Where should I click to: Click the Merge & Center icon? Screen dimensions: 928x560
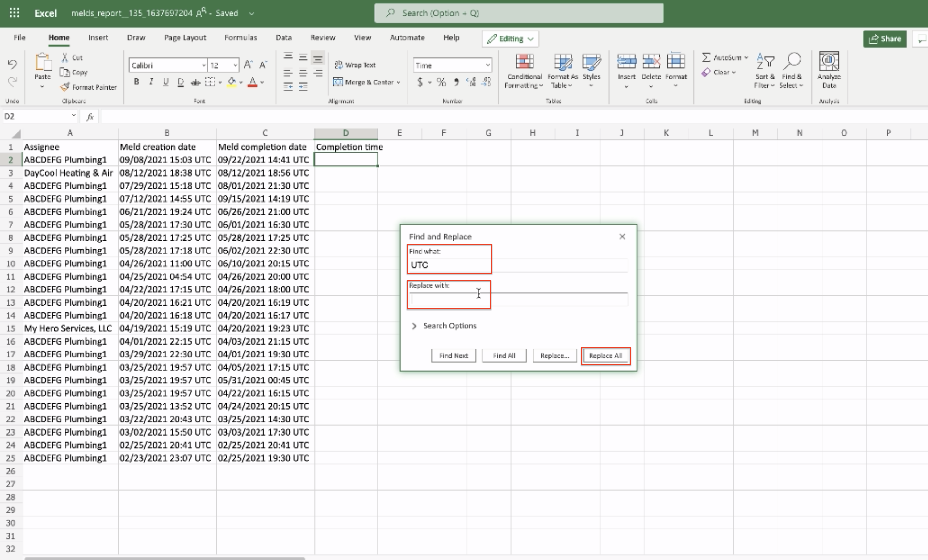tap(338, 82)
